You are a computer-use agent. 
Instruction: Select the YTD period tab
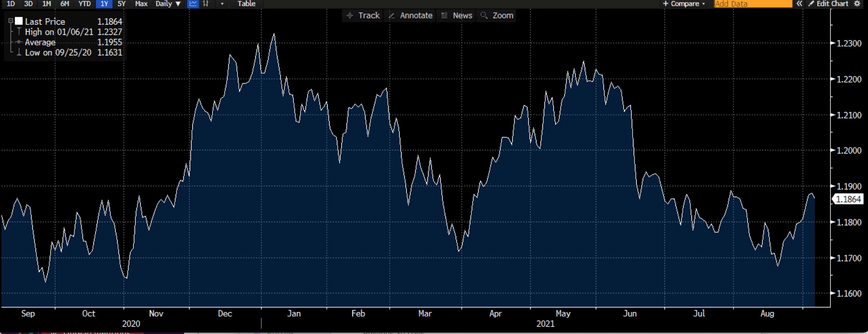tap(84, 4)
